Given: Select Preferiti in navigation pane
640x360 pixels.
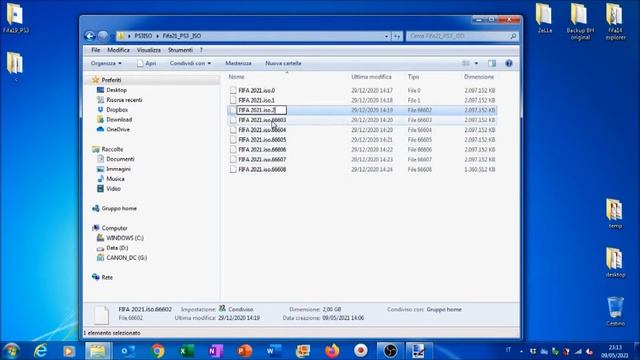Looking at the screenshot, I should (x=111, y=80).
